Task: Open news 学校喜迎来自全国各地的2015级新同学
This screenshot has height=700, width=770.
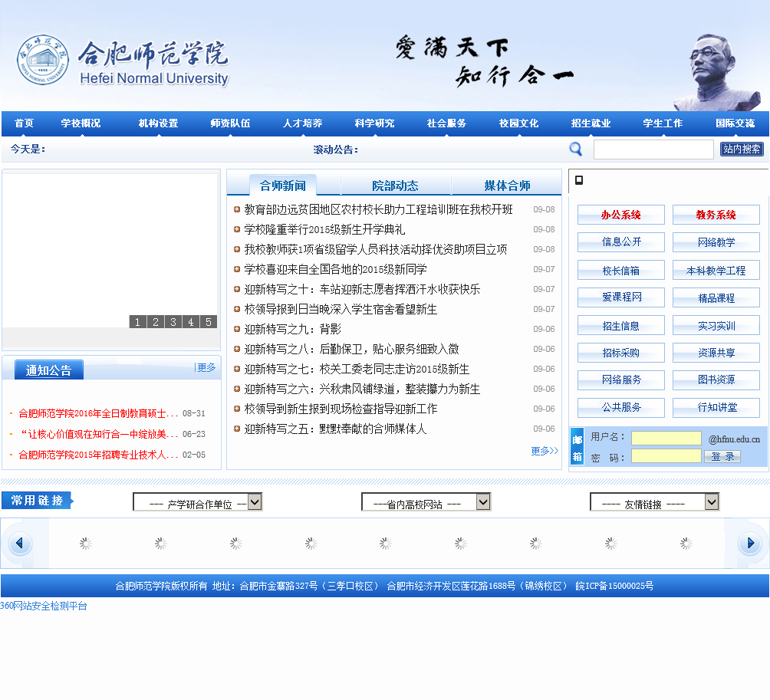Action: point(335,269)
